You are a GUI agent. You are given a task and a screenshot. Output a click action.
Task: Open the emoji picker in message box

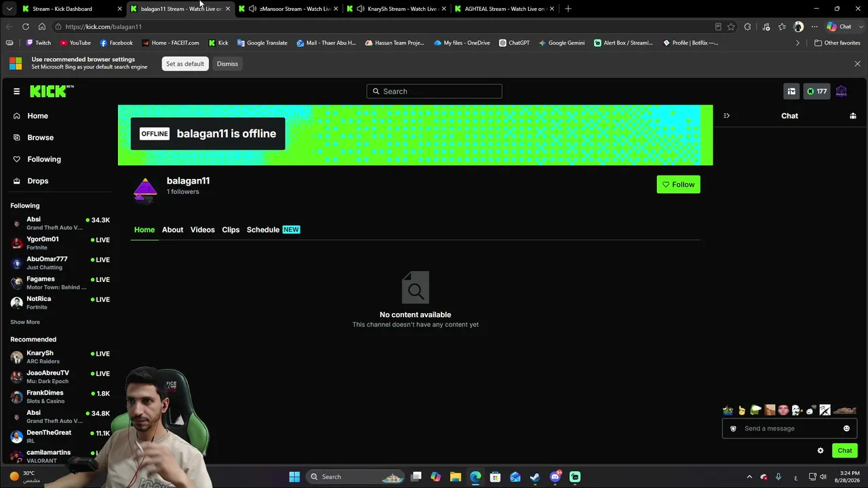pos(846,428)
